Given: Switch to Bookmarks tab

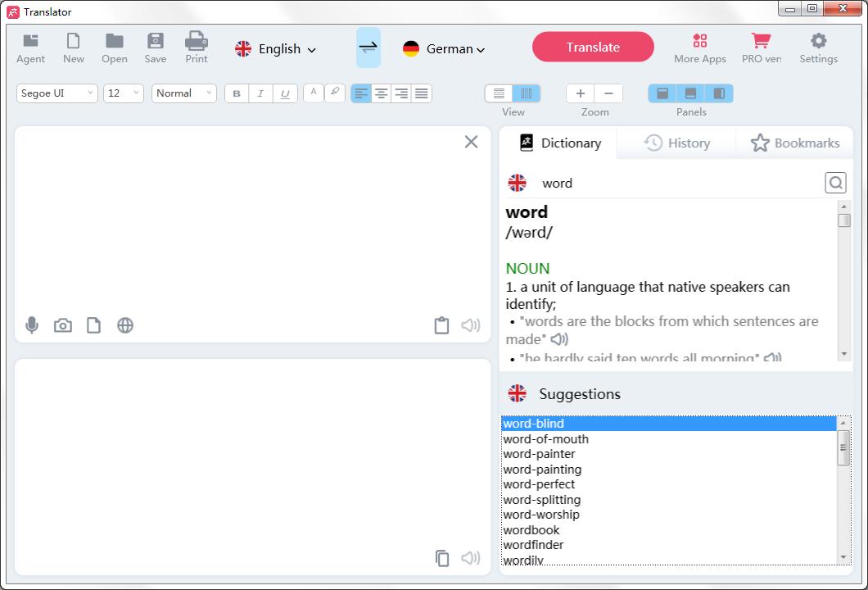Looking at the screenshot, I should point(795,143).
